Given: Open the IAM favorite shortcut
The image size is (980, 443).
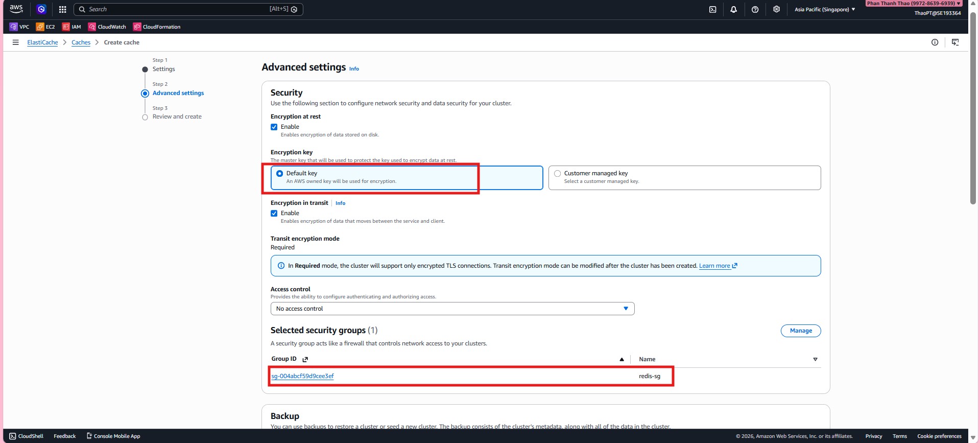Looking at the screenshot, I should pos(71,27).
